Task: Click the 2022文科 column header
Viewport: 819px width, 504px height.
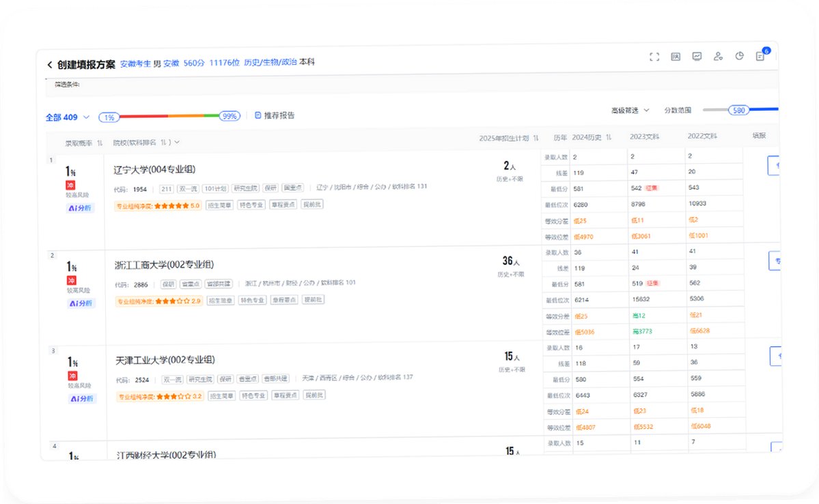Action: [702, 137]
